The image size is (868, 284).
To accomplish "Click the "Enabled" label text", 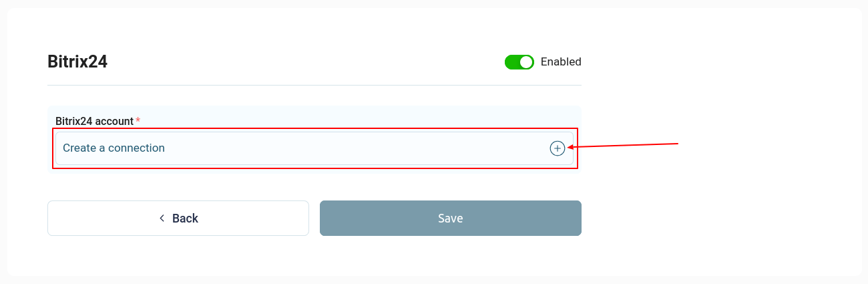I will (x=561, y=62).
